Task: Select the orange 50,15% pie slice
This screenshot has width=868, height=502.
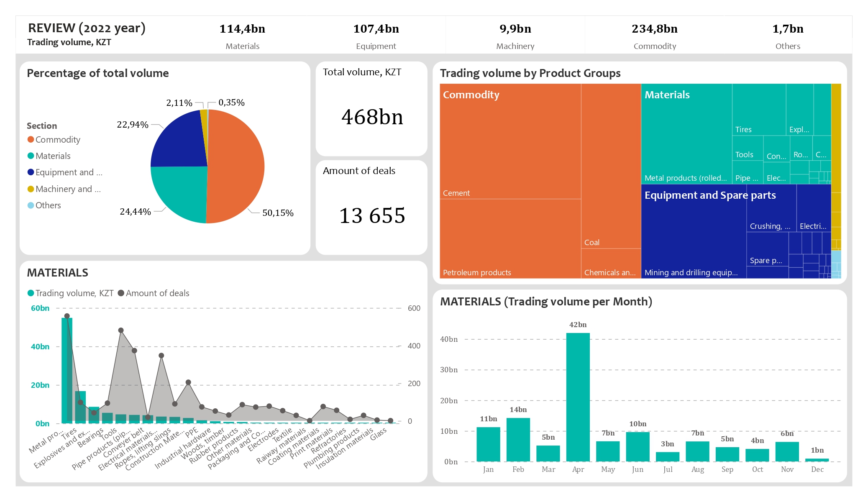Action: coord(236,167)
